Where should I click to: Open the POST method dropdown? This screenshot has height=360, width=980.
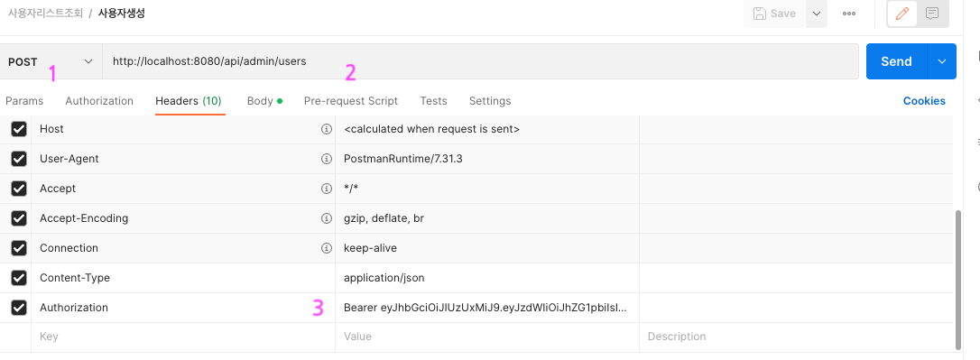(x=51, y=61)
